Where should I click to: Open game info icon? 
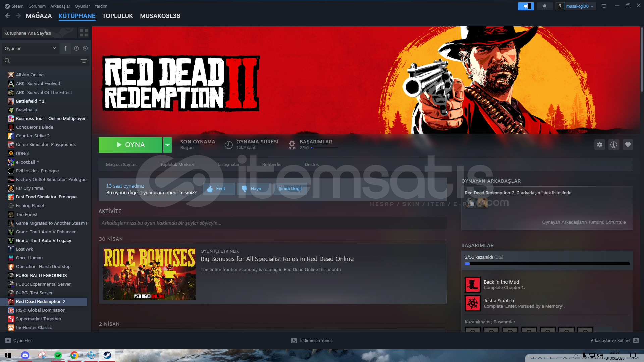click(x=614, y=145)
